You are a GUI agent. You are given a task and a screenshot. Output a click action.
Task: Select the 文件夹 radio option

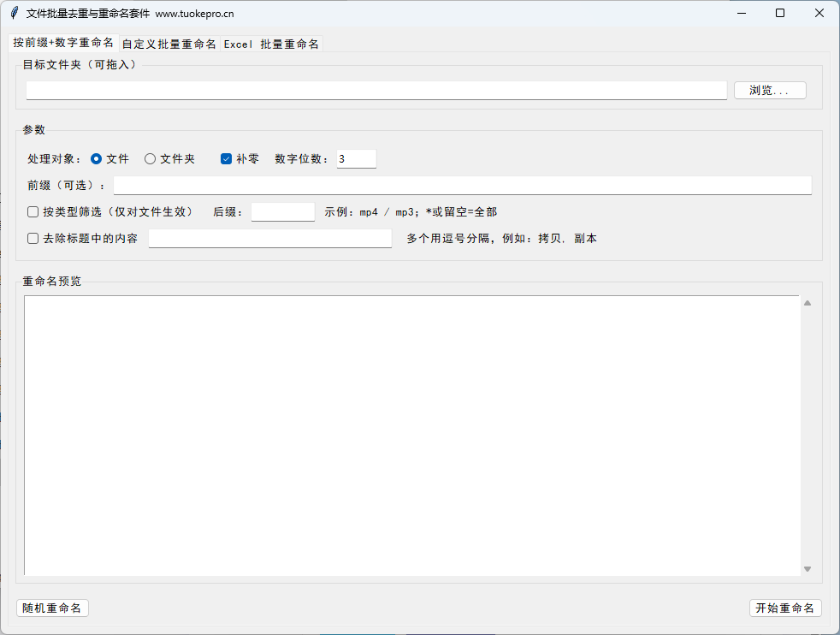coord(151,158)
